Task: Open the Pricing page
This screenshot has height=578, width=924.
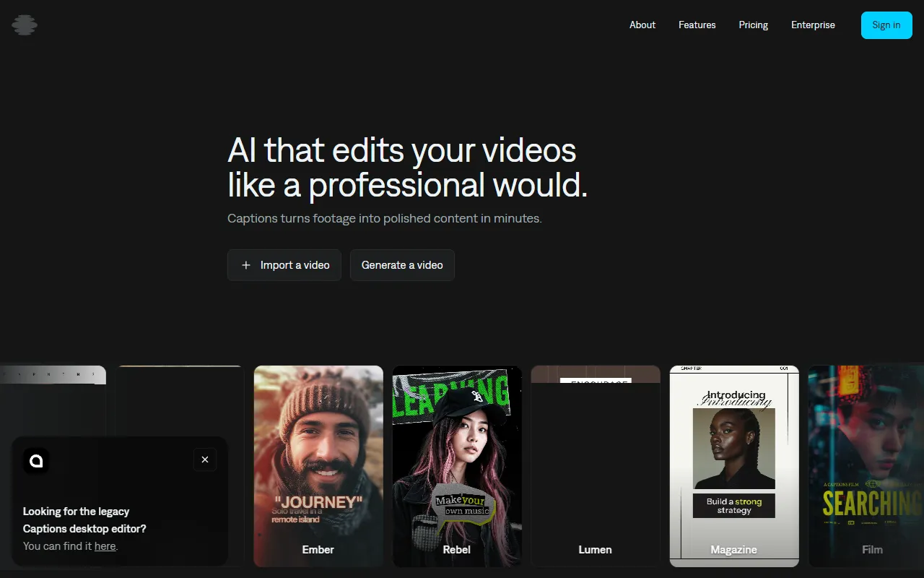Action: pyautogui.click(x=753, y=25)
